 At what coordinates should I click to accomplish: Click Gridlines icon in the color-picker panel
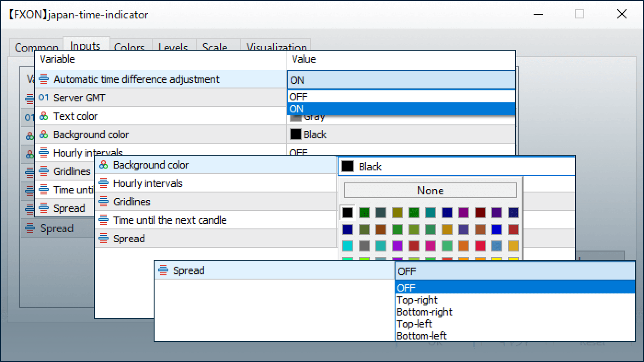coord(103,202)
